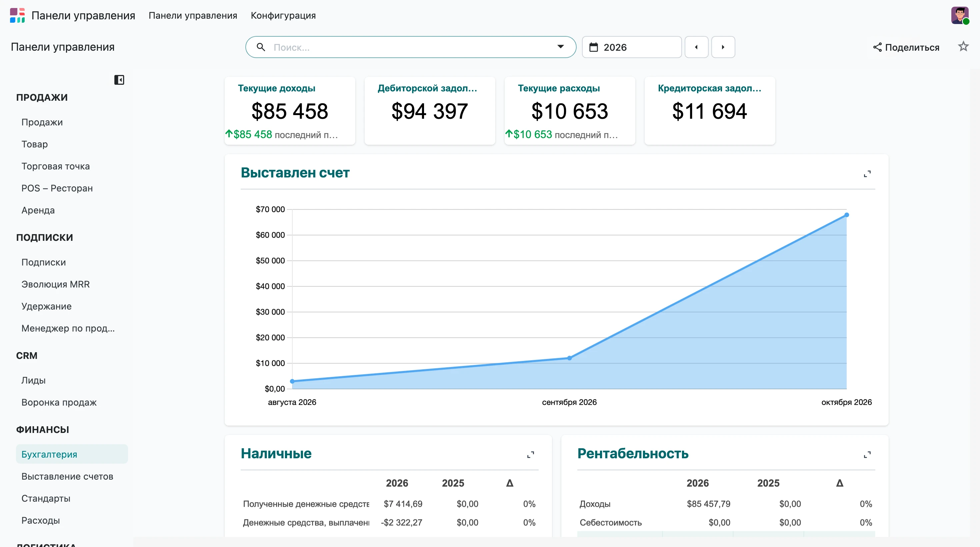
Task: Open the Панели управления top menu item
Action: coord(193,16)
